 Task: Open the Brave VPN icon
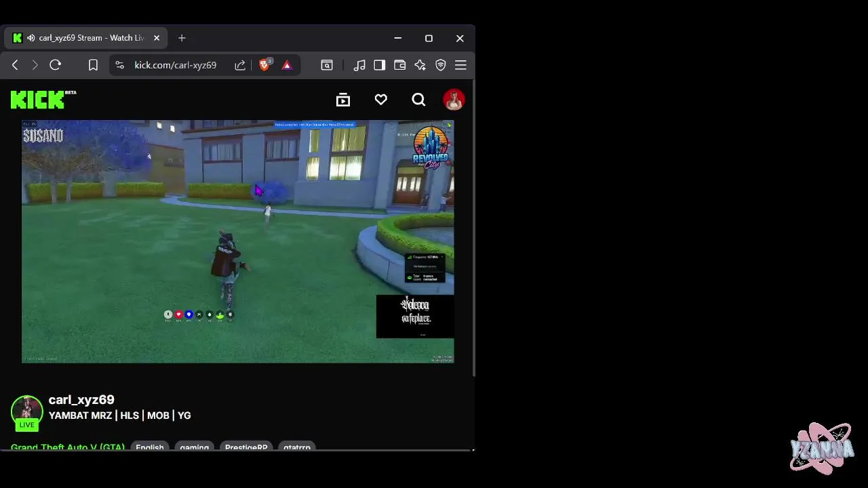coord(441,65)
